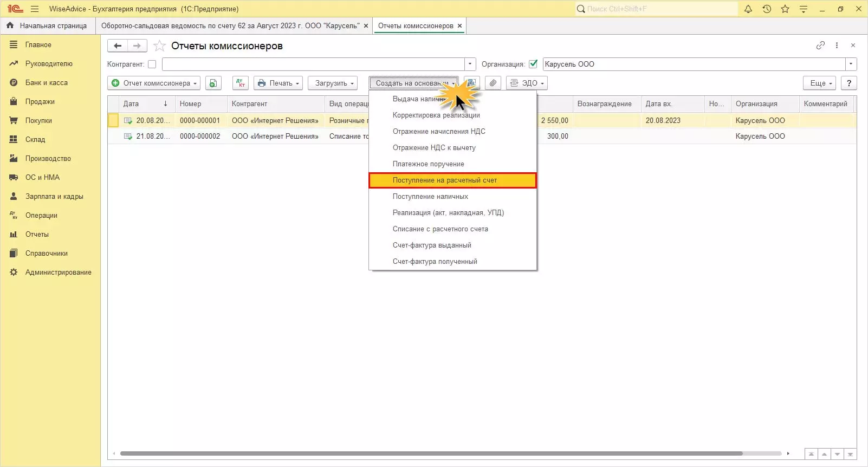Click the copy document icon in toolbar
This screenshot has width=868, height=467.
pyautogui.click(x=213, y=83)
